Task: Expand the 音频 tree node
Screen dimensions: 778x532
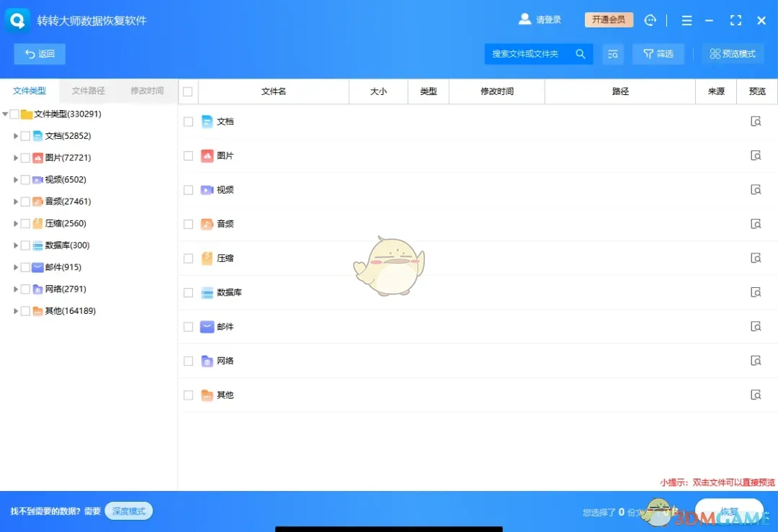Action: click(x=16, y=202)
